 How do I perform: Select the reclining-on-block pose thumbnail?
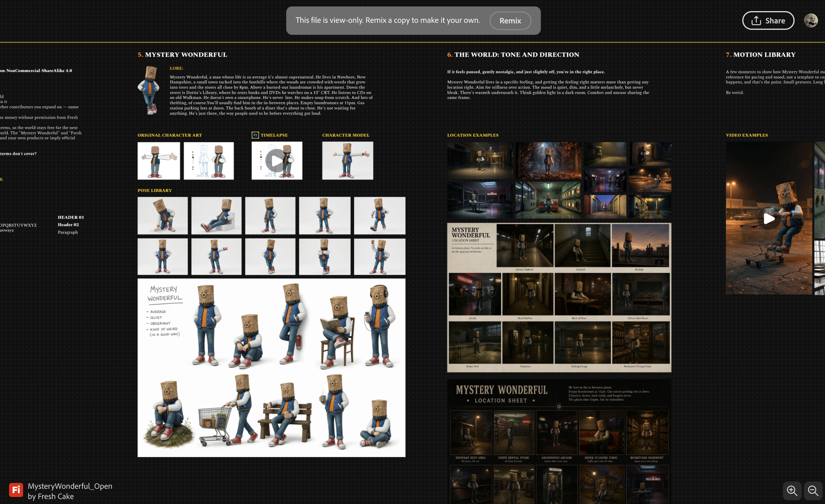pos(216,215)
